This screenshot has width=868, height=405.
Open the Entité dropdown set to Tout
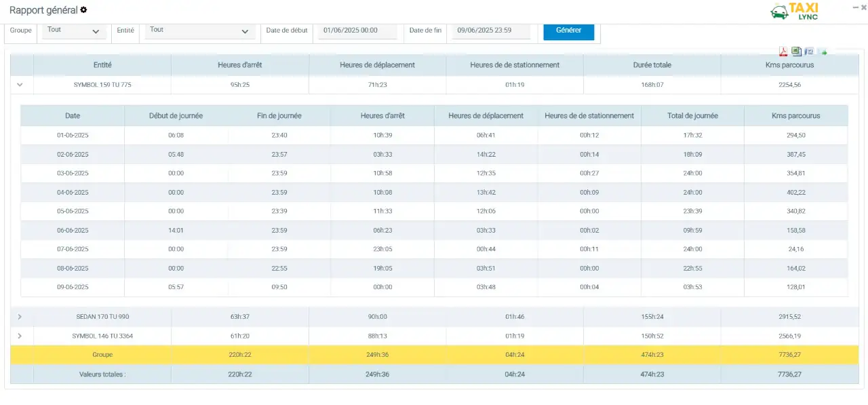[199, 31]
